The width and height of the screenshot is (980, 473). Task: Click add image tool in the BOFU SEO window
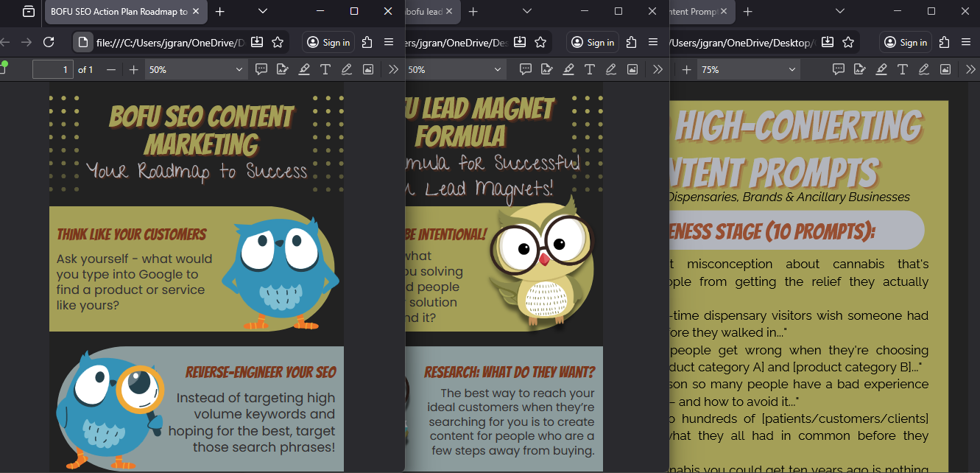[x=367, y=69]
